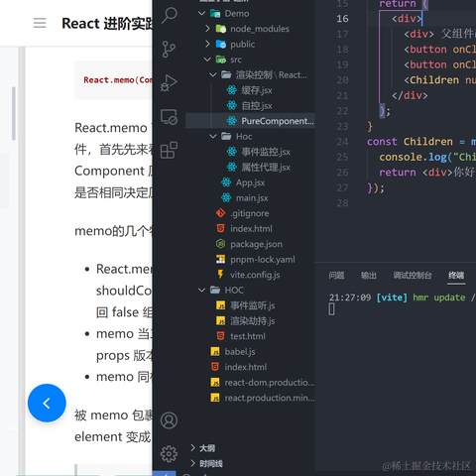Click the web page's left scrollbar thumb
Viewport: 476px width, 476px height.
(14, 113)
